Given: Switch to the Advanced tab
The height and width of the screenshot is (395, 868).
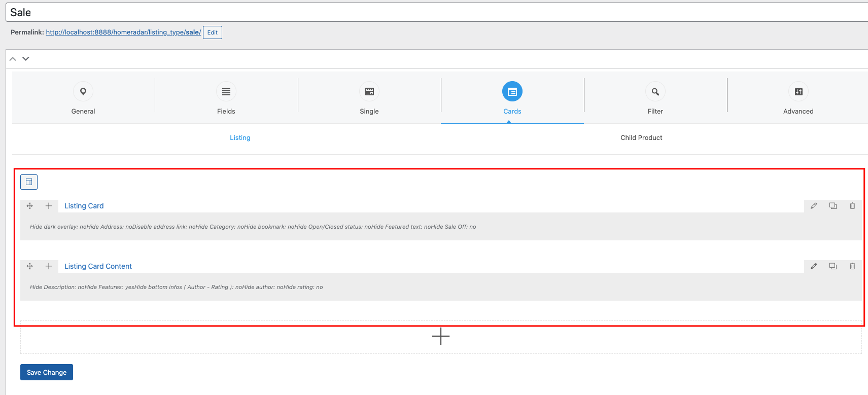Looking at the screenshot, I should (x=798, y=98).
